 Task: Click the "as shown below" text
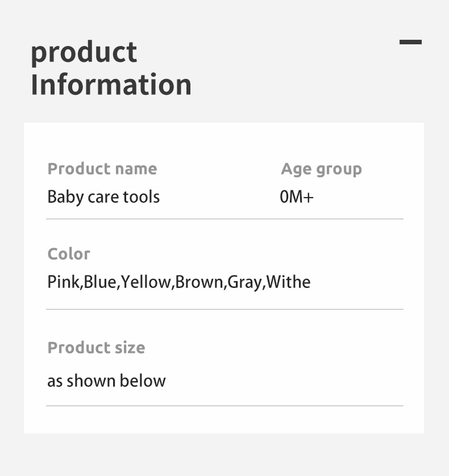106,381
